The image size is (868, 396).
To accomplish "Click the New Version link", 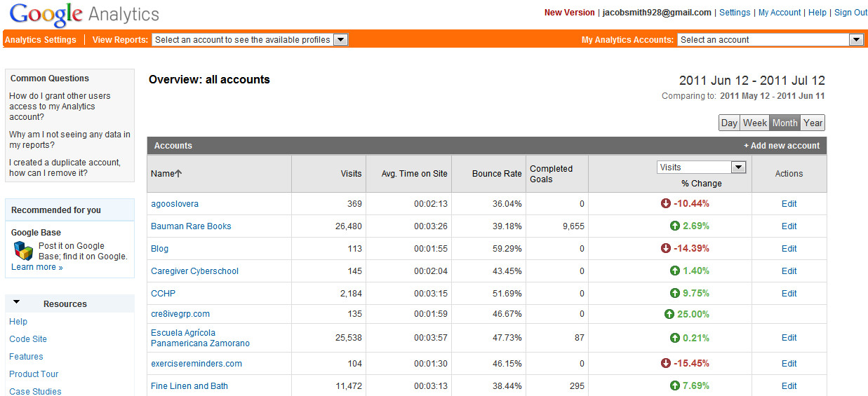I will point(569,13).
